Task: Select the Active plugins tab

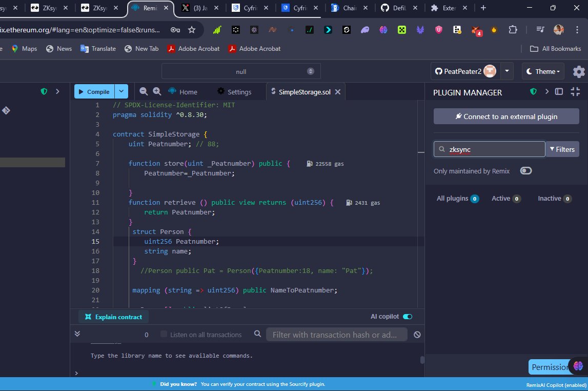Action: tap(506, 199)
